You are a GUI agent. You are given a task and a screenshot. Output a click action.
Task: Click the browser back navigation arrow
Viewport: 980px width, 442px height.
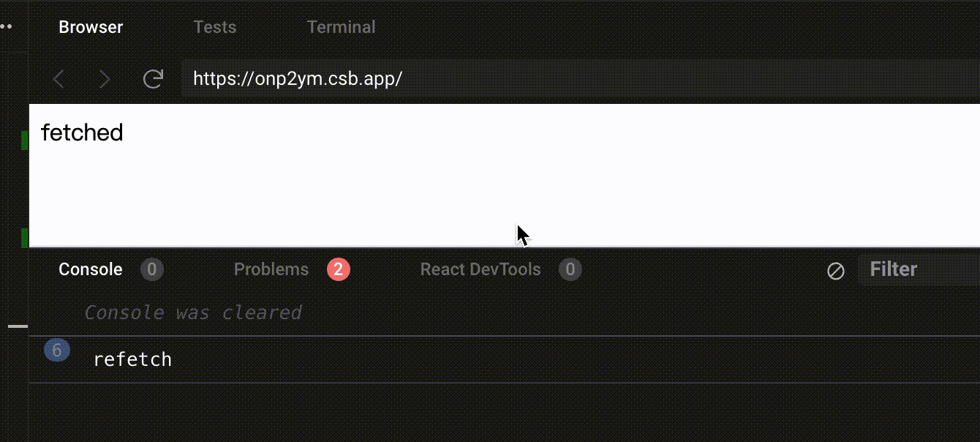(x=59, y=78)
